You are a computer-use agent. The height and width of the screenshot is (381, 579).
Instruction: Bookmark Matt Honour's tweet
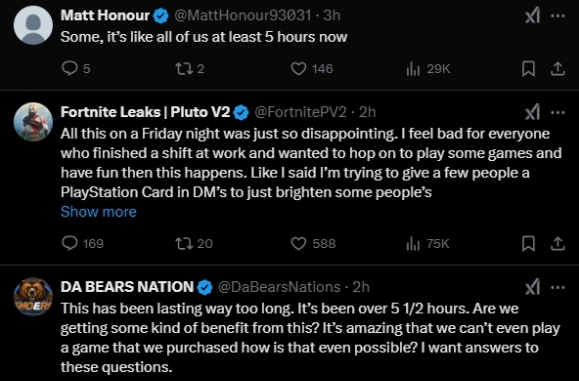tap(528, 69)
